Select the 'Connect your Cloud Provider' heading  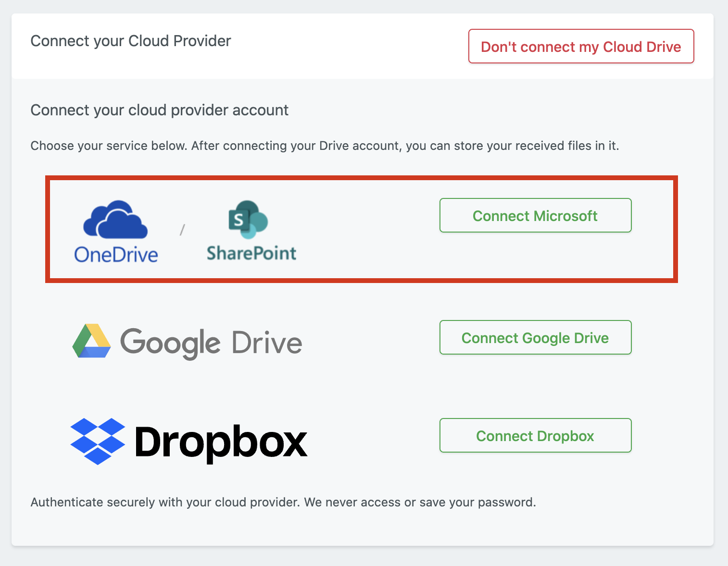point(131,41)
